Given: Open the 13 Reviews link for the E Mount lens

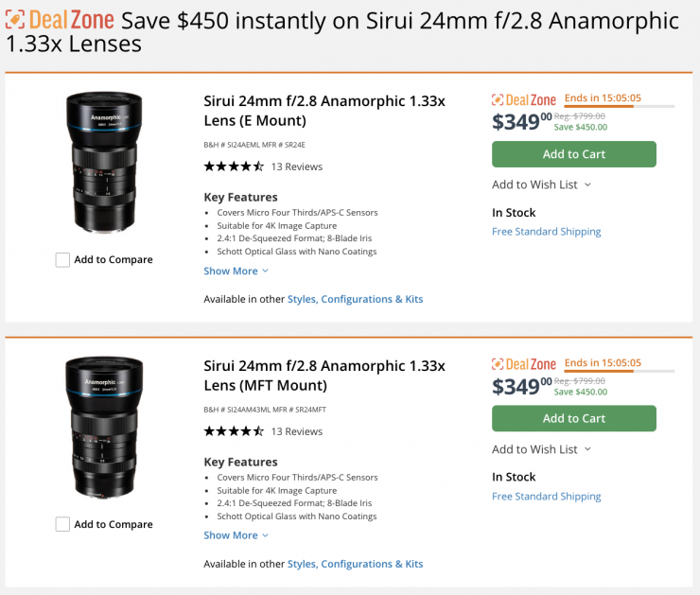Looking at the screenshot, I should click(x=296, y=166).
